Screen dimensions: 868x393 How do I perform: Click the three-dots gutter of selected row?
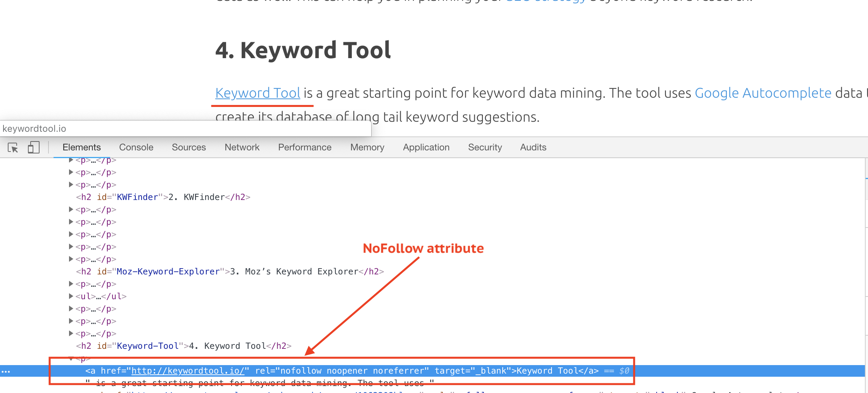pos(6,371)
